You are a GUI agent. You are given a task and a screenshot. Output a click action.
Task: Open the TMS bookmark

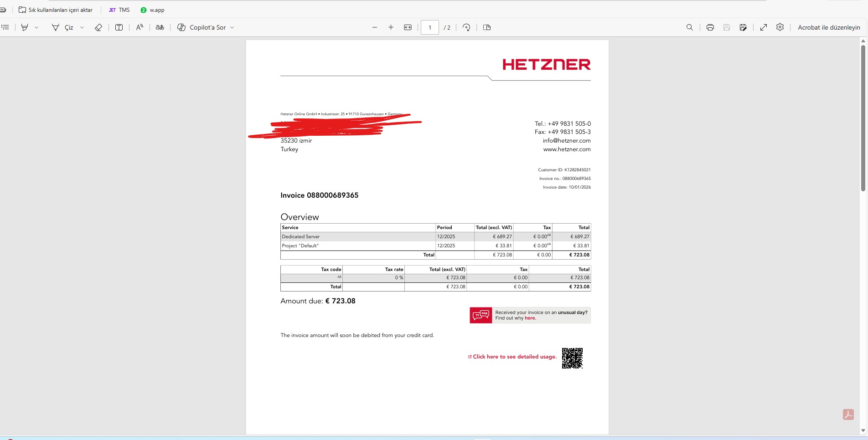tap(119, 10)
